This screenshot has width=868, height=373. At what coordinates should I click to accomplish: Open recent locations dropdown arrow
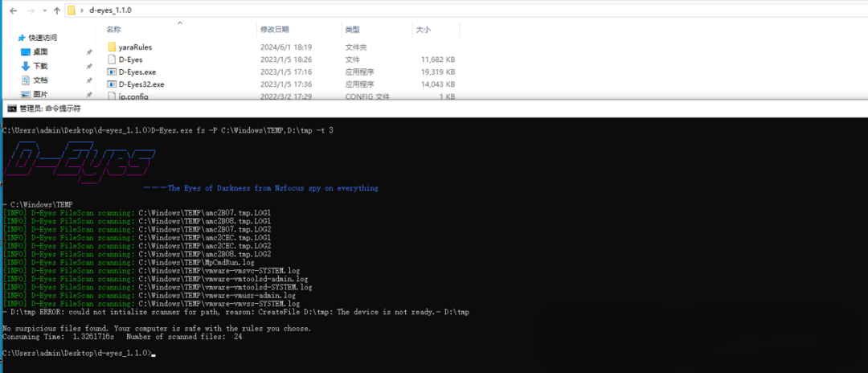tap(44, 10)
